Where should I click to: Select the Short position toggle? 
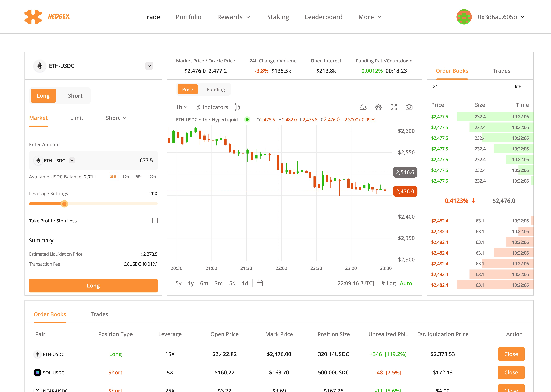click(x=75, y=96)
